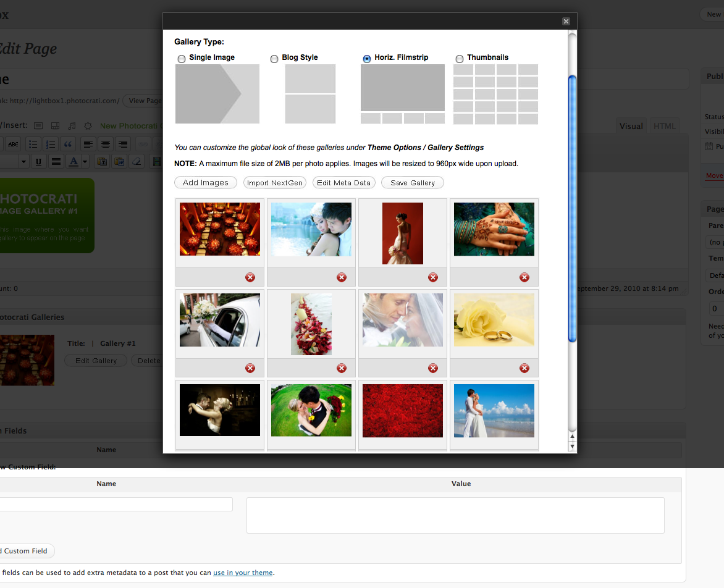Click the Add an Image upload icon

38,126
